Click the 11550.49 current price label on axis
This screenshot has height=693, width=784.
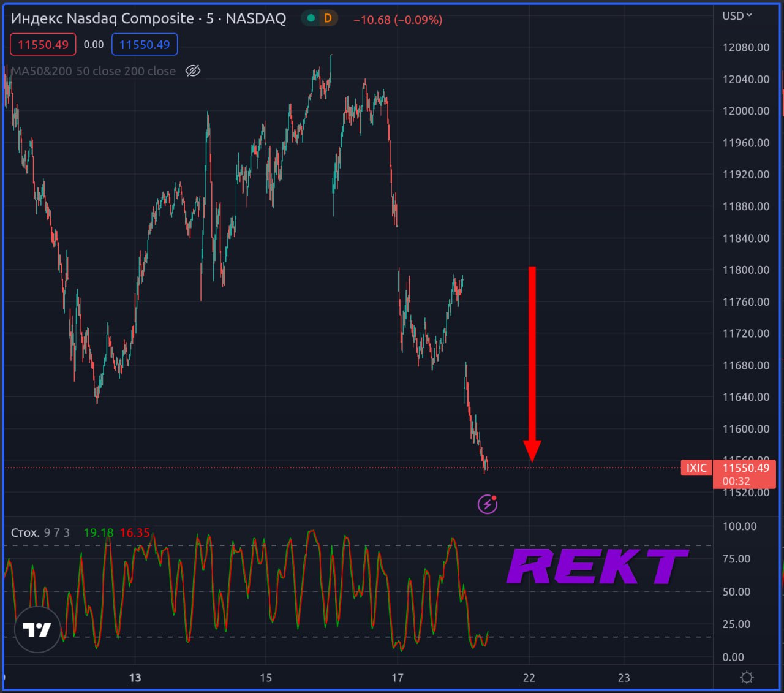[x=745, y=468]
